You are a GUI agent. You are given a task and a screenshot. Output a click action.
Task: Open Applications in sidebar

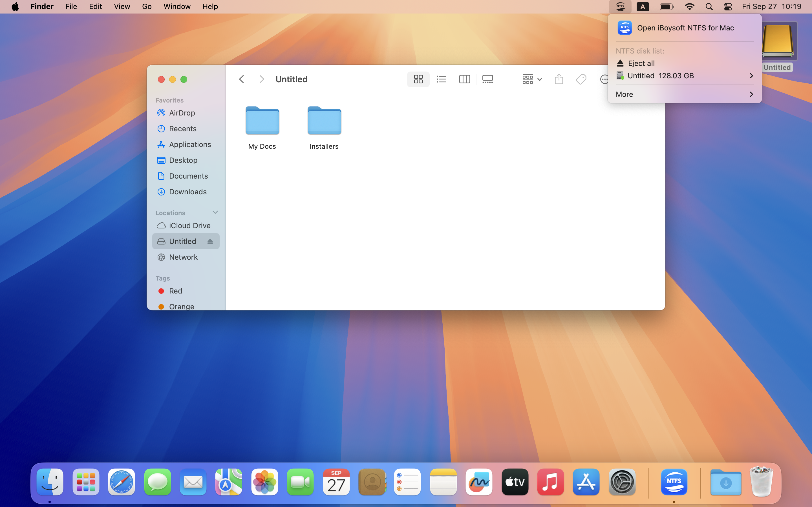pyautogui.click(x=189, y=144)
